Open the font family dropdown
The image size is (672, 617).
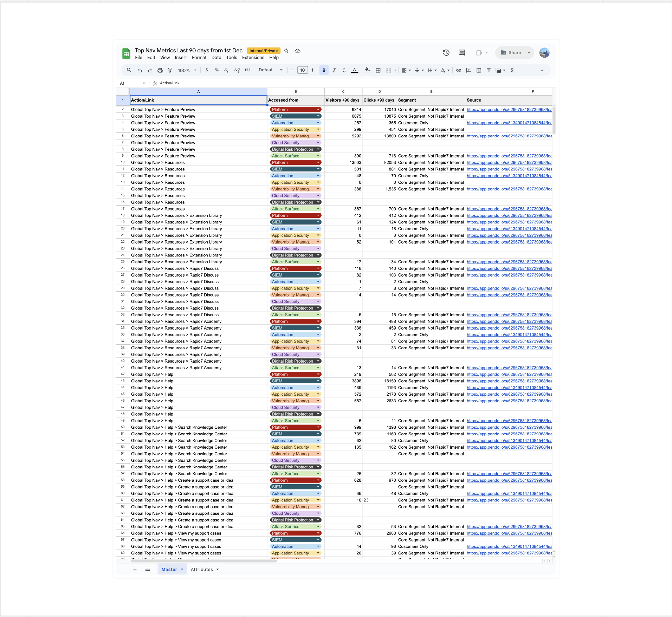pyautogui.click(x=271, y=70)
